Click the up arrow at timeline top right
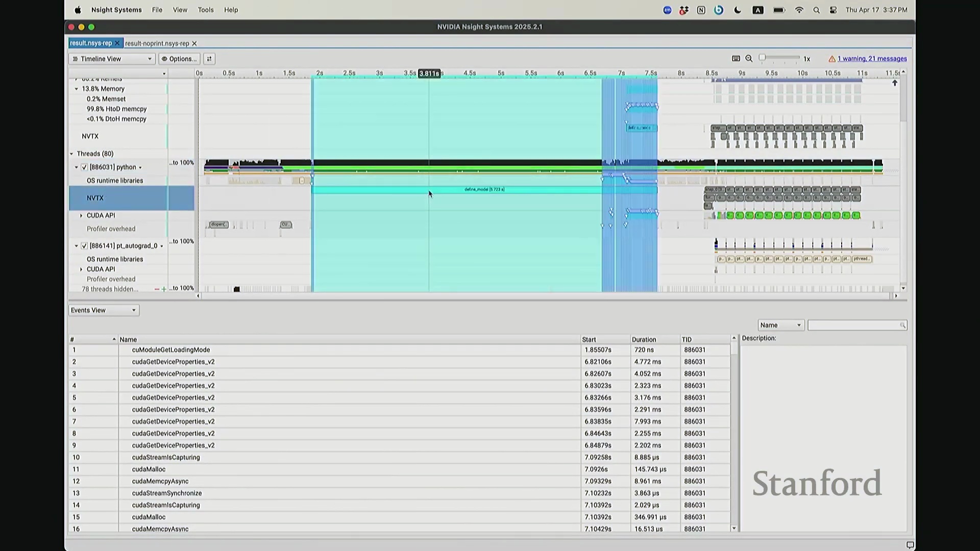The width and height of the screenshot is (980, 551). 894,83
